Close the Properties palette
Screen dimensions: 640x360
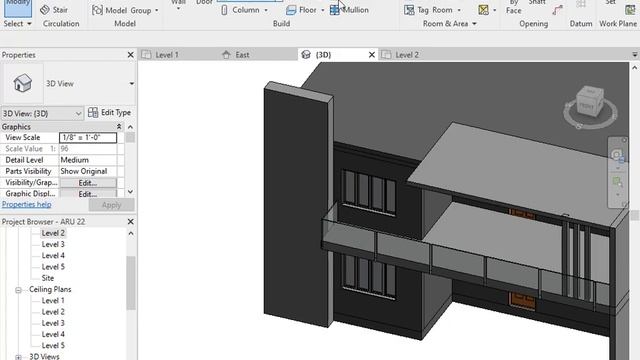pos(131,55)
